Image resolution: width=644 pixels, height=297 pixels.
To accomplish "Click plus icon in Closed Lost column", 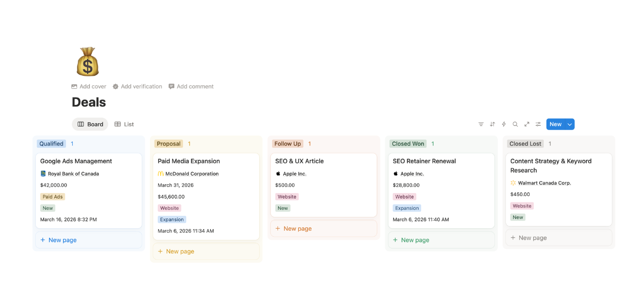I will pos(513,238).
